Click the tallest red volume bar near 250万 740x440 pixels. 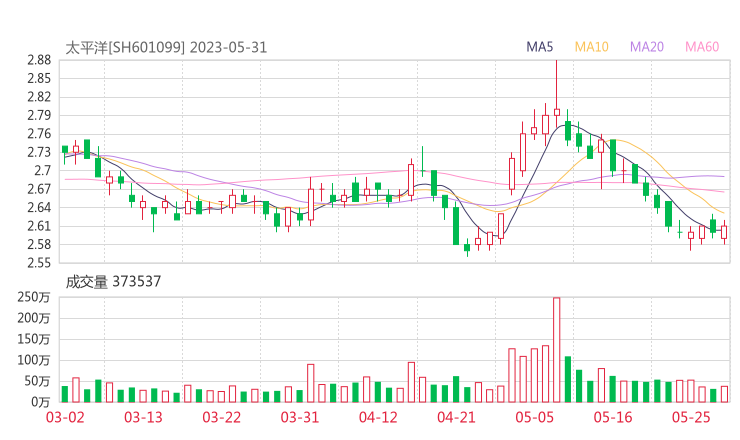tap(556, 350)
